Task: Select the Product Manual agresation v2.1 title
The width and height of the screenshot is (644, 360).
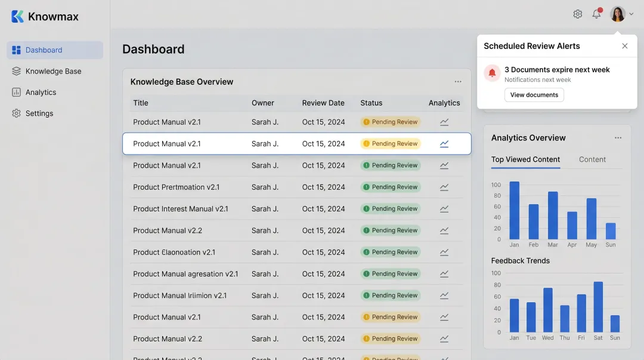Action: (x=185, y=274)
